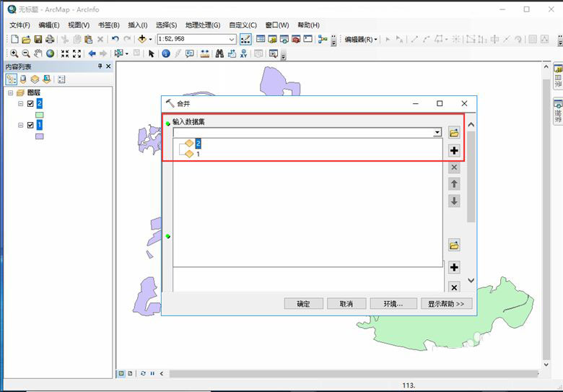The width and height of the screenshot is (563, 392).
Task: Toggle Layout View at map bottom
Action: click(x=130, y=373)
